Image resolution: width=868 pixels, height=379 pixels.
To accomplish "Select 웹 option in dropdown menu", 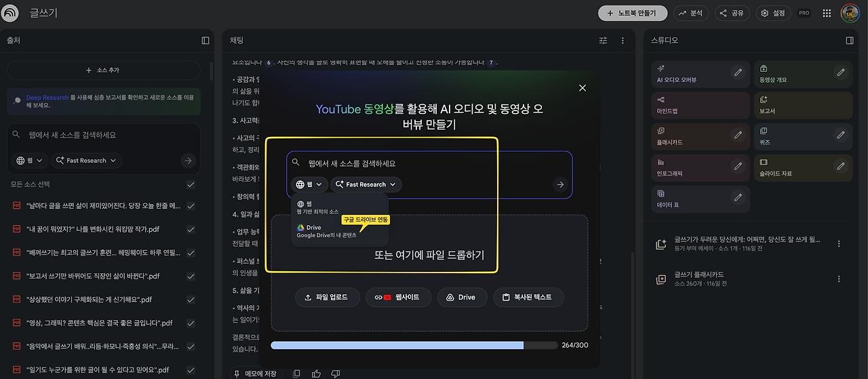I will coord(339,207).
